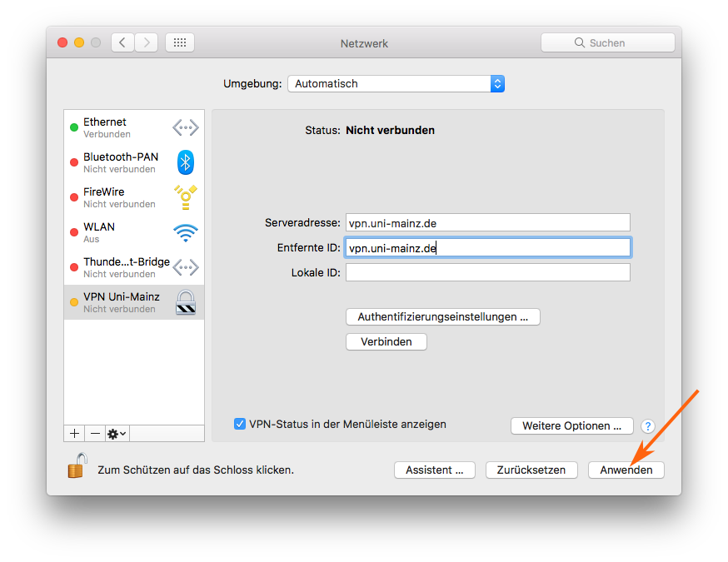Click the Serveradresse input field
Viewport: 728px width, 562px height.
pos(488,223)
